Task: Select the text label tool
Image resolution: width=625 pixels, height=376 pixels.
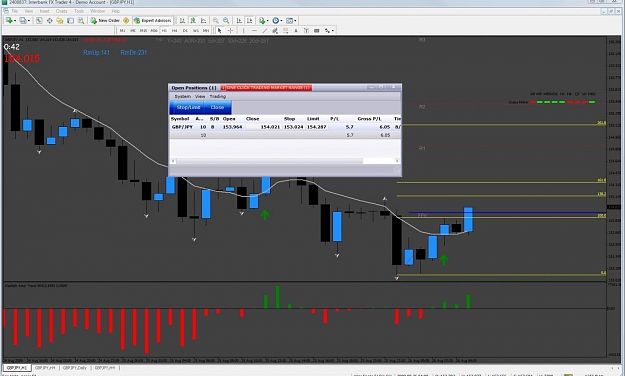Action: (306, 30)
